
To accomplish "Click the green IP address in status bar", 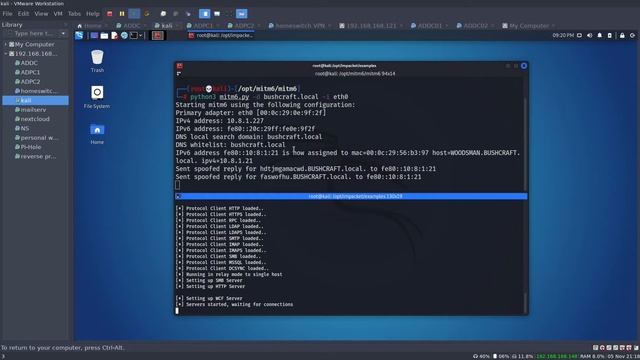I will pyautogui.click(x=557, y=356).
